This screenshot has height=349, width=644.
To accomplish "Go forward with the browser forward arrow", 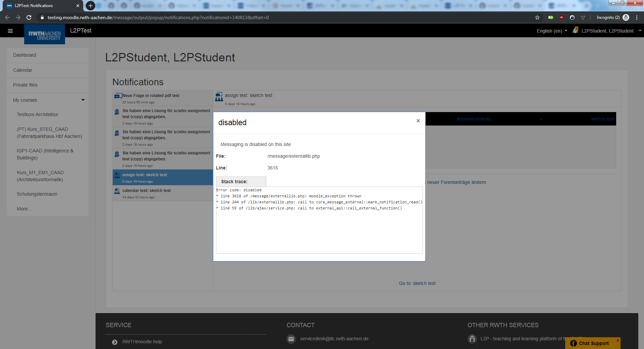I will tap(18, 17).
